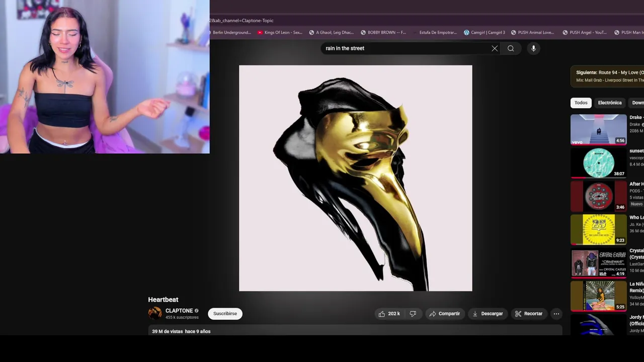
Task: Like the video with thumbs-up 202 k
Action: [x=389, y=314]
